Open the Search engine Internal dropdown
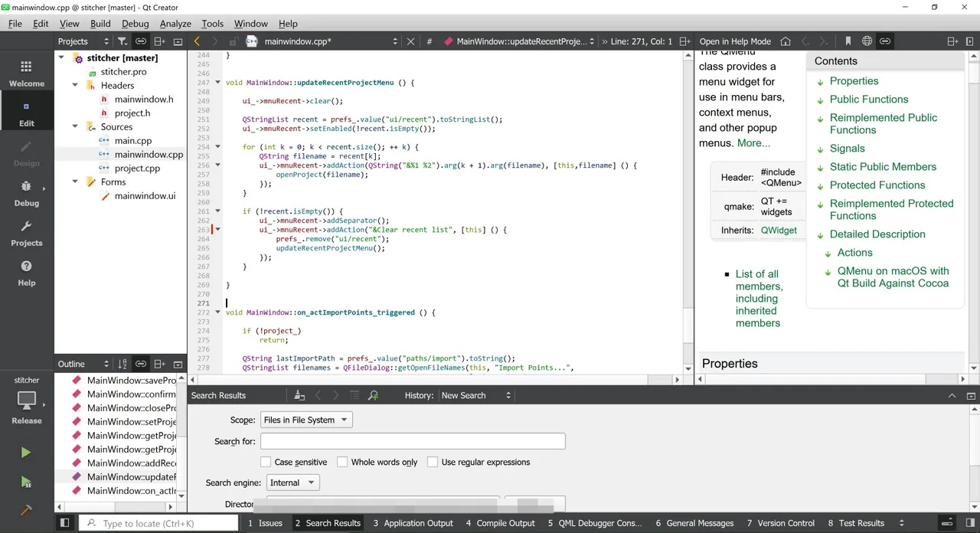Screen dimensions: 980x533 tap(293, 482)
